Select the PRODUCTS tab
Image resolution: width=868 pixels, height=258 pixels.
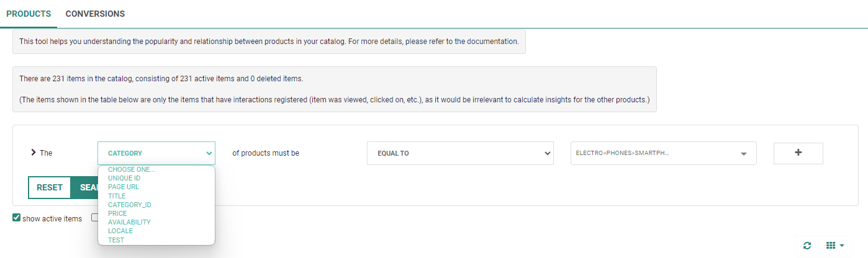(x=29, y=14)
